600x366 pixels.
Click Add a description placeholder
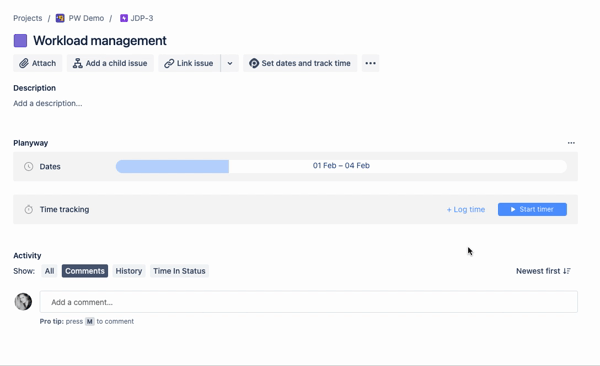coord(48,103)
